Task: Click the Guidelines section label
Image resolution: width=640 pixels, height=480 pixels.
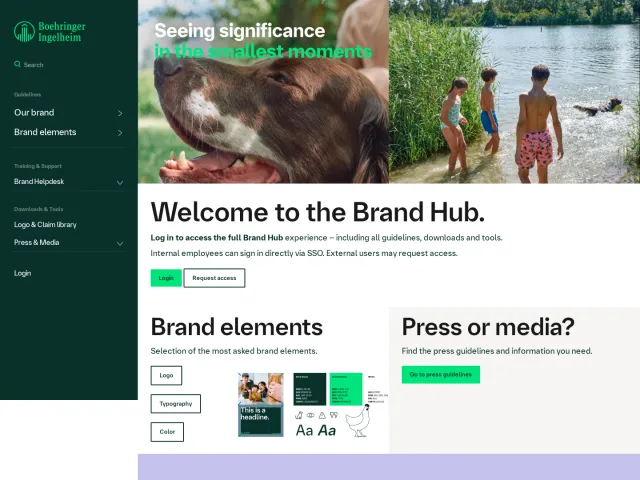Action: click(x=27, y=94)
